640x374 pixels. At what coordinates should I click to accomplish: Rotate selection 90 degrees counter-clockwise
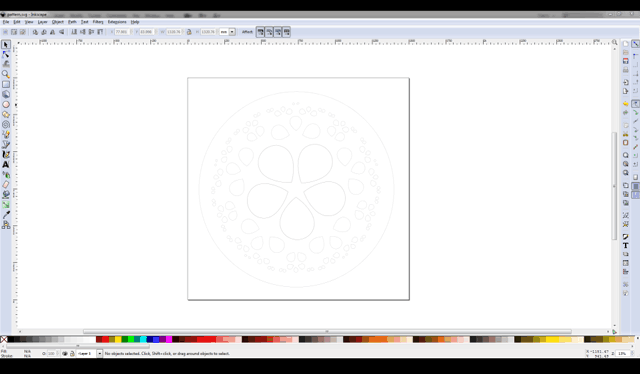(x=35, y=32)
